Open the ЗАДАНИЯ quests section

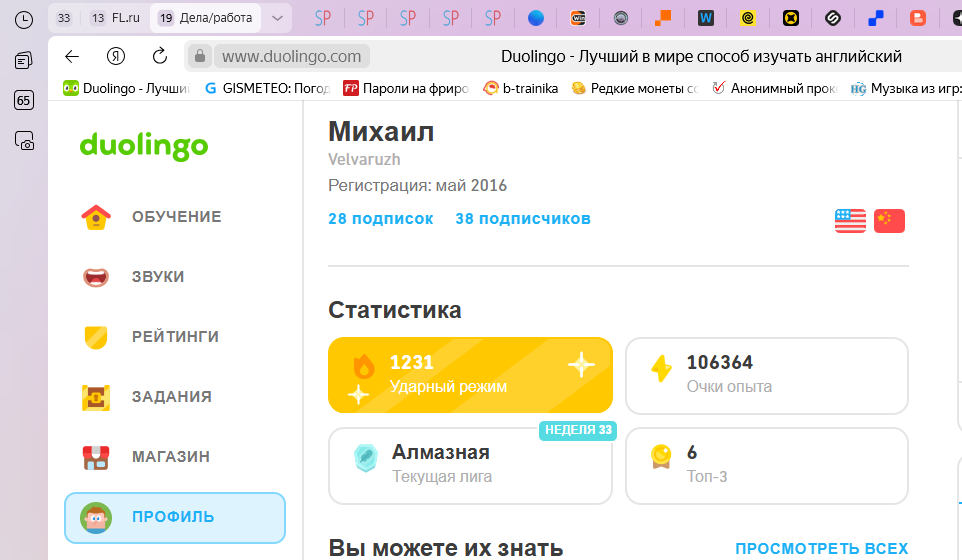[175, 397]
